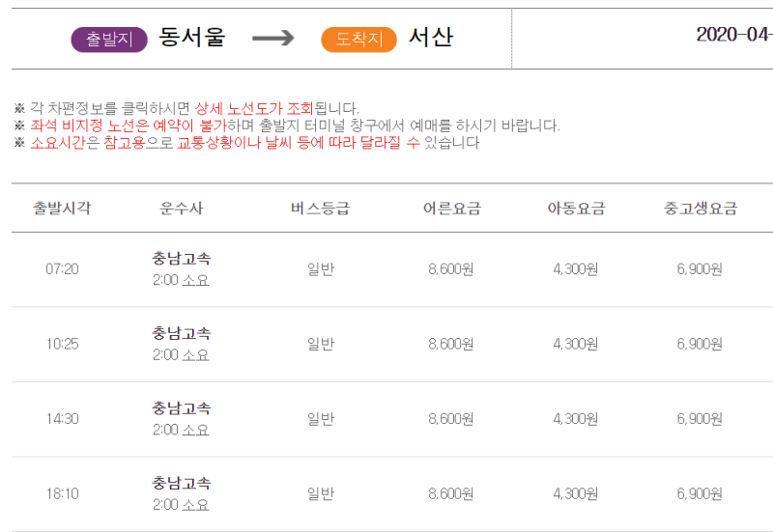
Task: Open the 07:20 departure bus row
Action: tap(392, 269)
